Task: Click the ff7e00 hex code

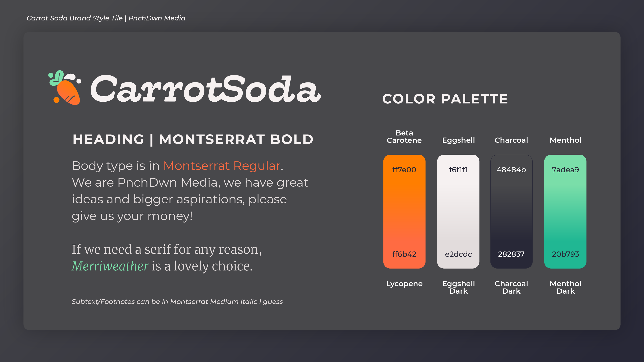Action: [x=404, y=170]
